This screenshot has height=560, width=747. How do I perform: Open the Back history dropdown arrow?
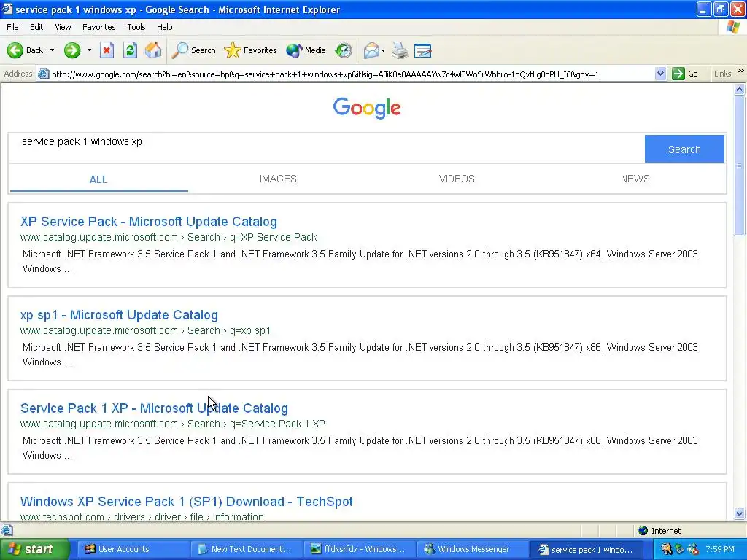(x=52, y=50)
